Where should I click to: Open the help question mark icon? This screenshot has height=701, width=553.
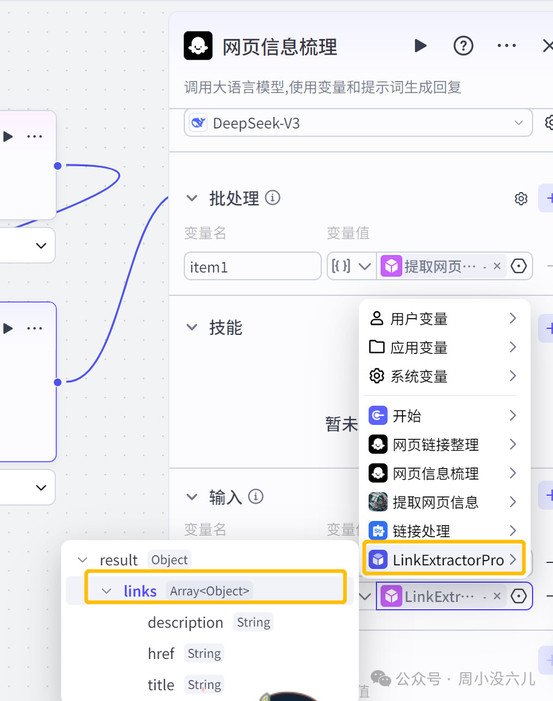tap(463, 46)
